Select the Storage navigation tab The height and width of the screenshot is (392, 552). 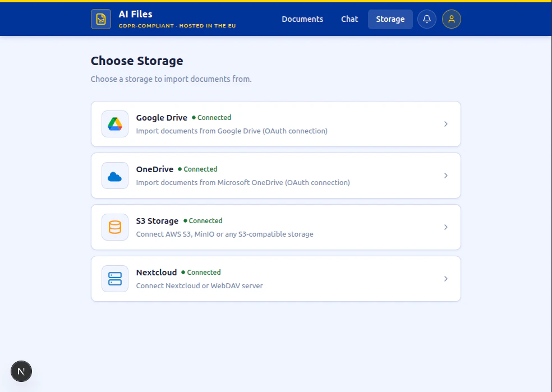[390, 19]
